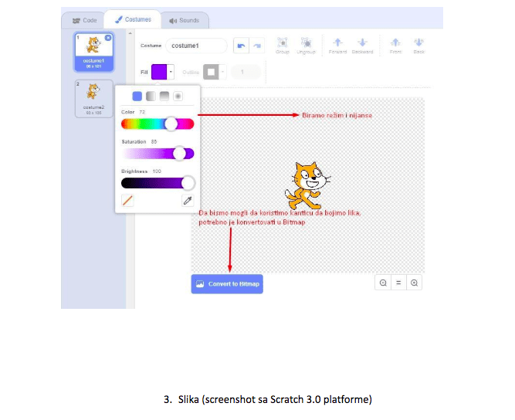Open the Costumes tab
The height and width of the screenshot is (420, 515).
[x=133, y=20]
